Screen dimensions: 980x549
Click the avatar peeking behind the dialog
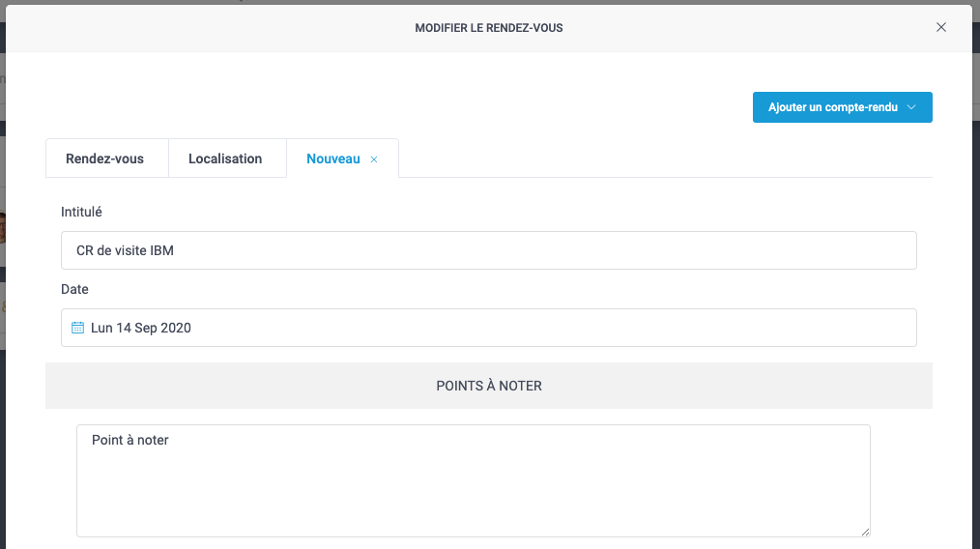(x=3, y=227)
